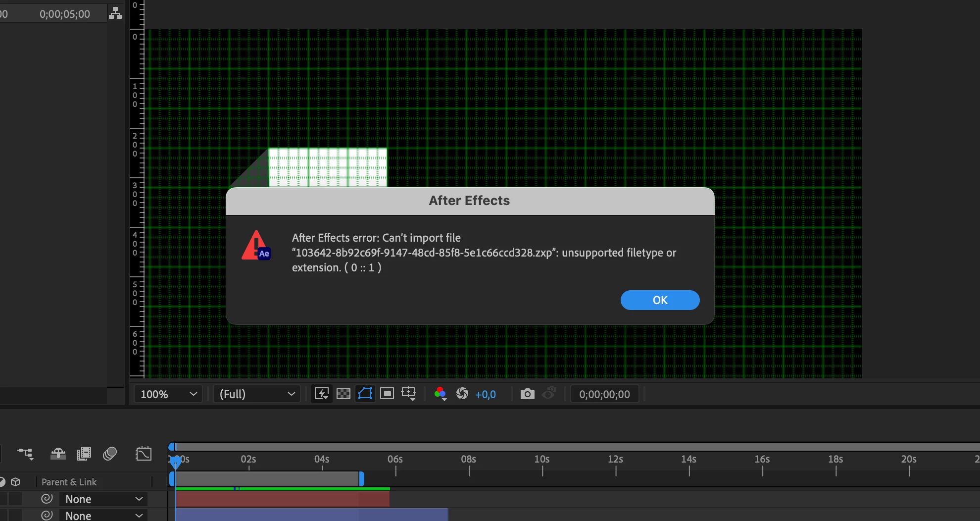Viewport: 980px width, 521px height.
Task: Click the 02s mark on the time ruler
Action: coord(248,459)
